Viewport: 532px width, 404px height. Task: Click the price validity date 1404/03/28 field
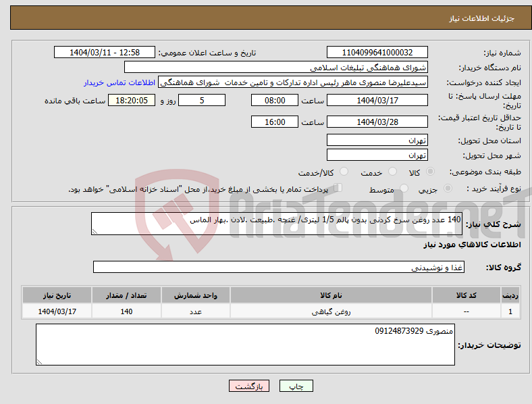[x=377, y=122]
